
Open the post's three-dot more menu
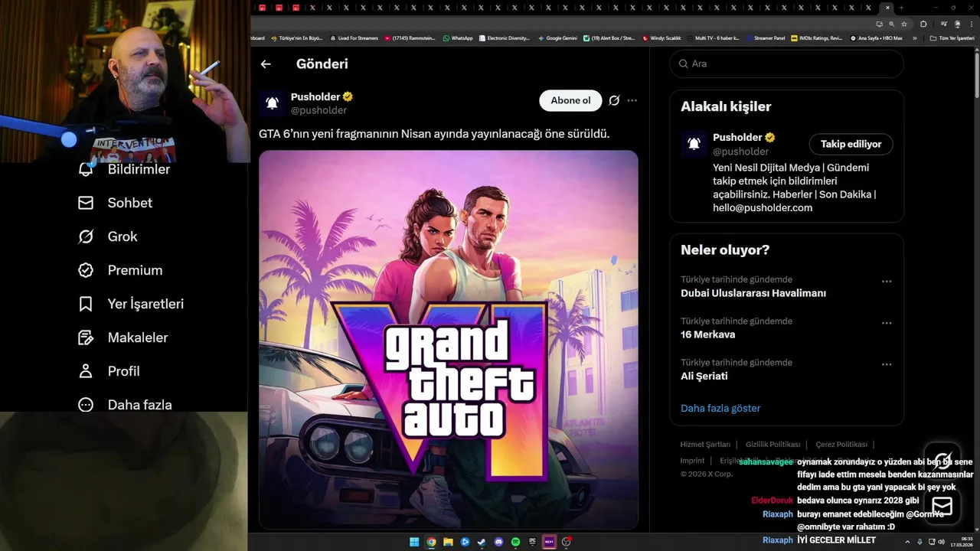tap(632, 100)
